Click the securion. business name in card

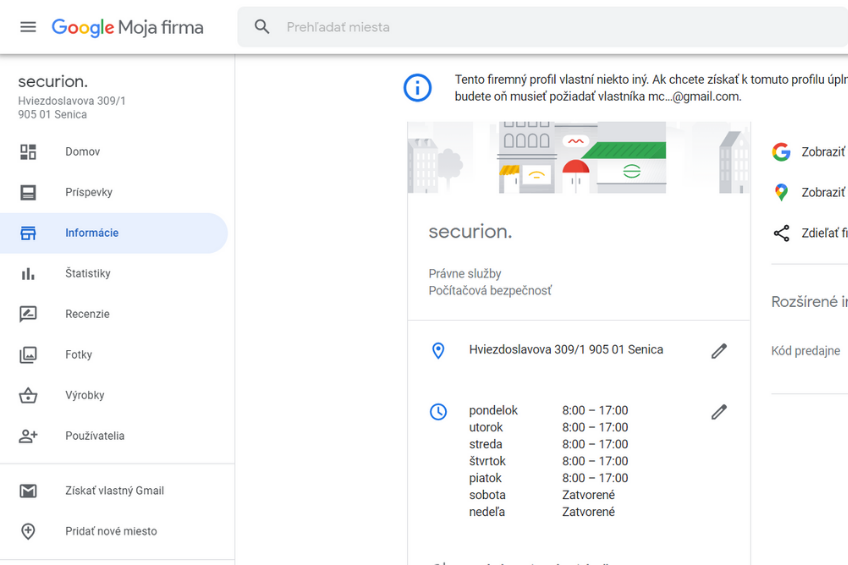coord(470,232)
